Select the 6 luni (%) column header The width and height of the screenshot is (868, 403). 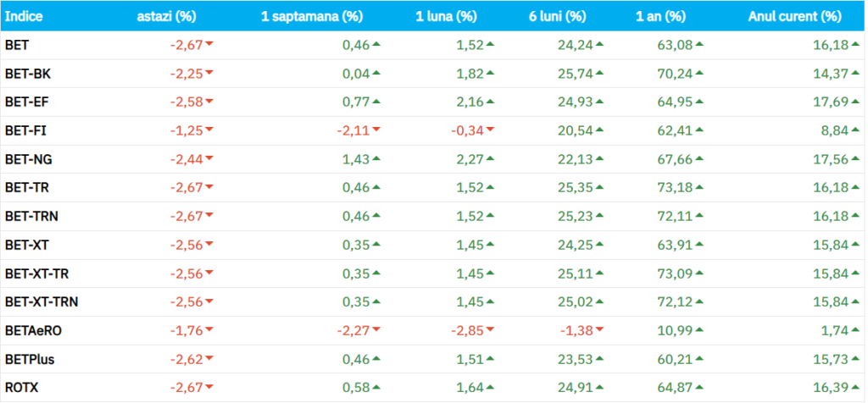(x=558, y=16)
